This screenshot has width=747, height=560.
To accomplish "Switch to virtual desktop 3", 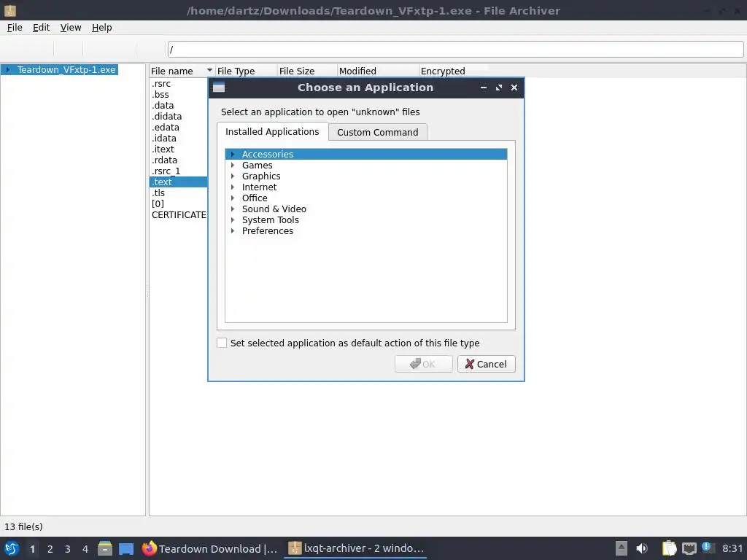I will [68, 549].
